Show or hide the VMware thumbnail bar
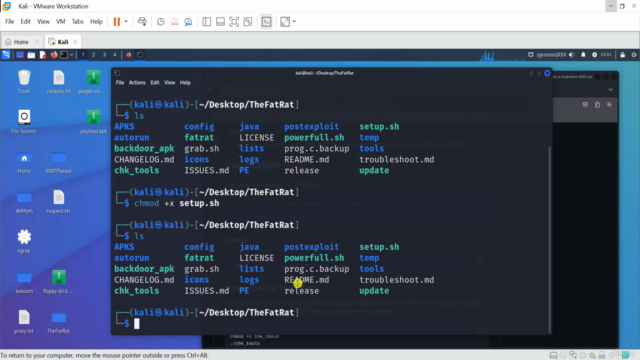 220,22
